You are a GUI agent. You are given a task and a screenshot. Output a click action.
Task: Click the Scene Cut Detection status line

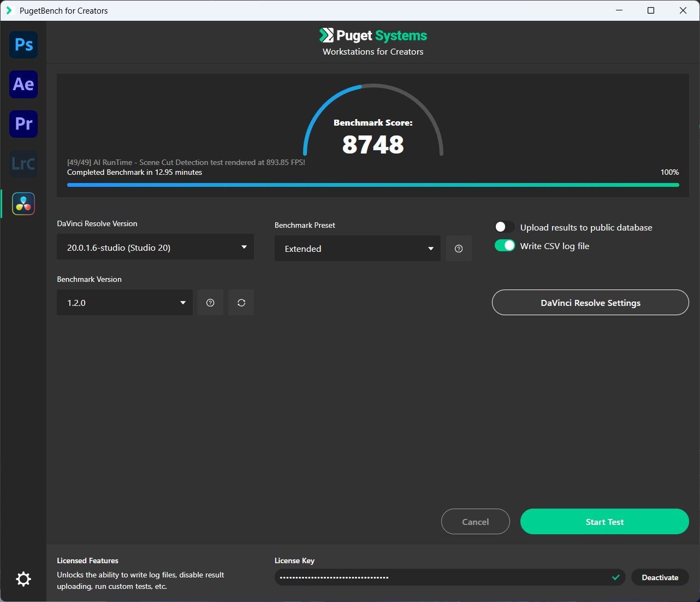point(186,162)
